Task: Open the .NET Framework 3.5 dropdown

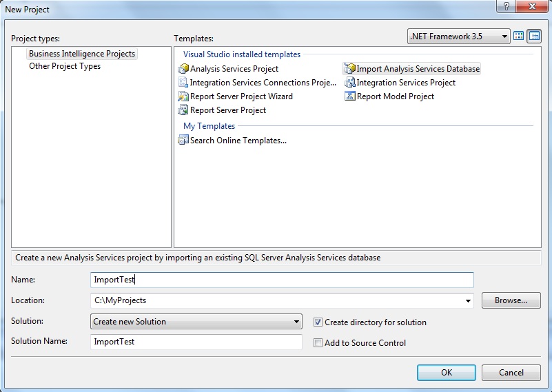Action: click(x=459, y=37)
